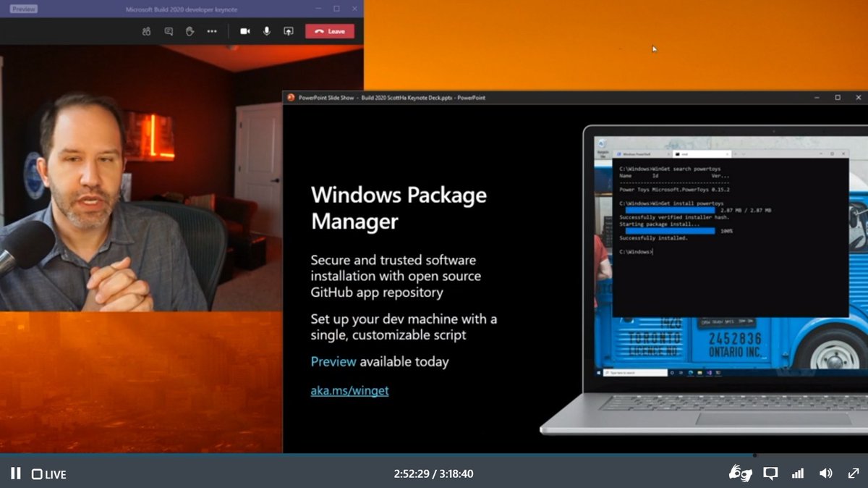
Task: Enable sign language interpreter view on the player
Action: pos(739,474)
